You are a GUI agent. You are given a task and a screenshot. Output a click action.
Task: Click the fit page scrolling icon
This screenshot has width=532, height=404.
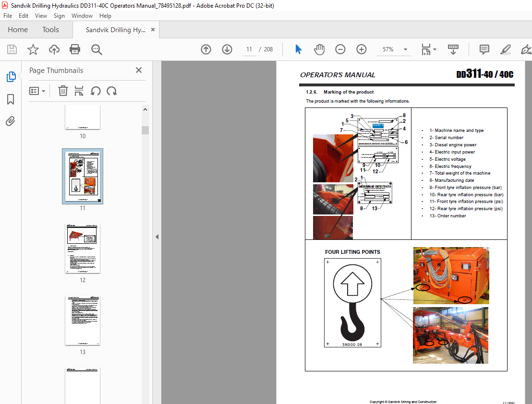(x=426, y=49)
